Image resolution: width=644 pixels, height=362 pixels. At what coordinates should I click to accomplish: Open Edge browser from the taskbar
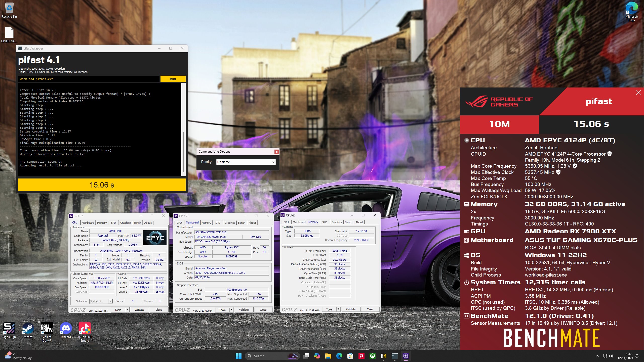tap(339, 356)
